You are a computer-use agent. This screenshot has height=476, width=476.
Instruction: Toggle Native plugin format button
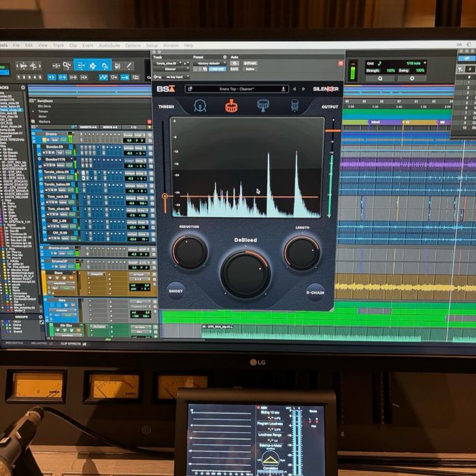pyautogui.click(x=250, y=69)
